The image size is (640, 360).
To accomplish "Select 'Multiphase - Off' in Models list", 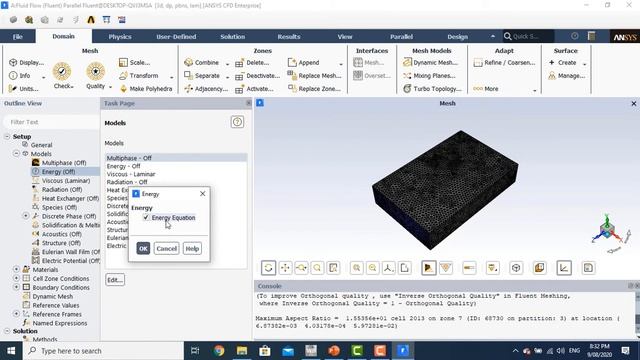I will pos(176,158).
